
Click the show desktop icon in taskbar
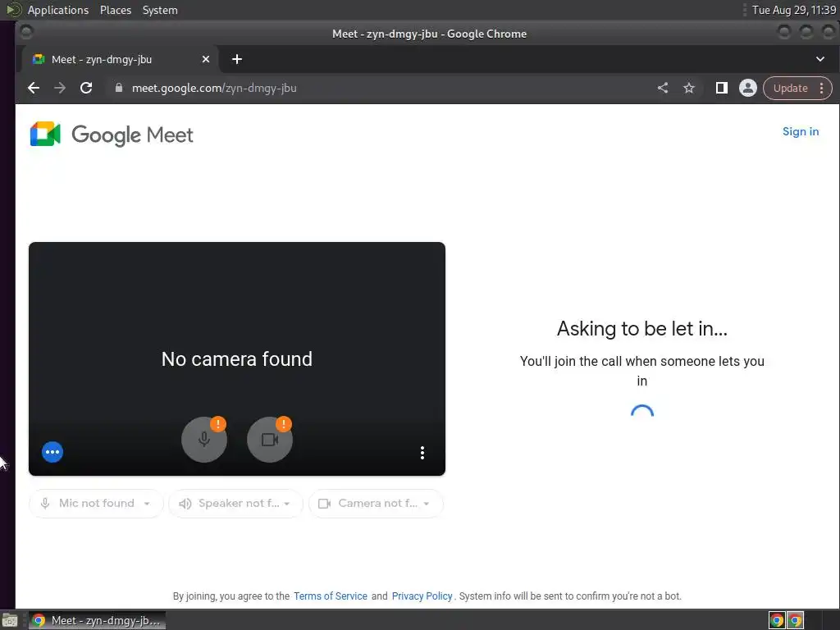click(10, 620)
